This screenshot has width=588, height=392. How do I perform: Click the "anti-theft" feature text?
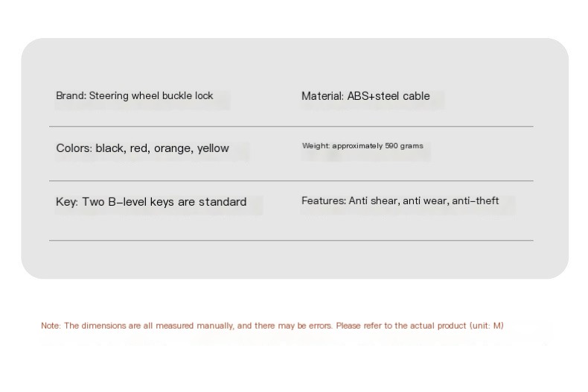click(476, 201)
